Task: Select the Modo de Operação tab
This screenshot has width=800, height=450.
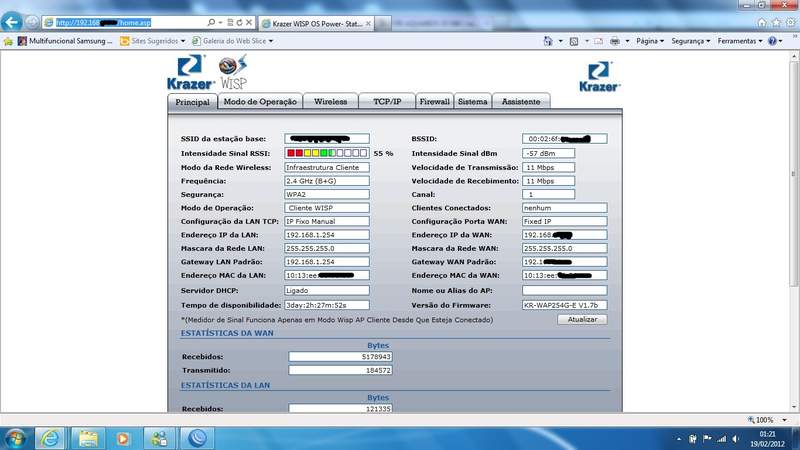Action: [x=260, y=101]
